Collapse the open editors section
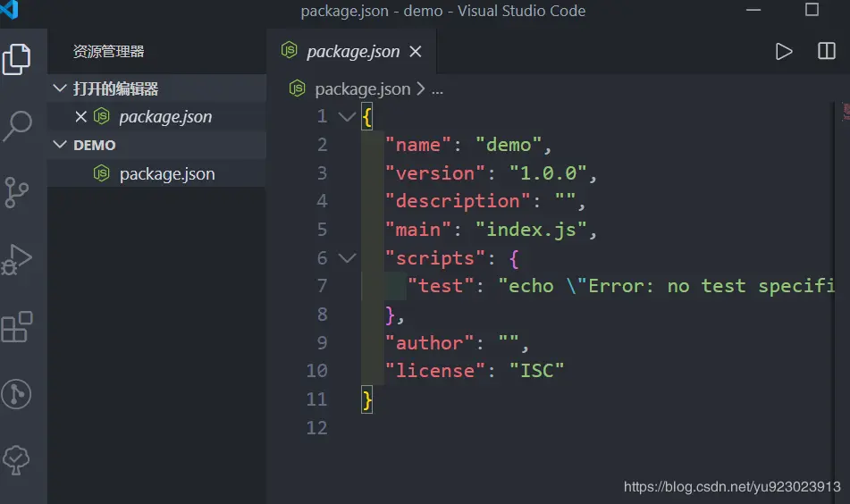Image resolution: width=850 pixels, height=504 pixels. point(60,88)
